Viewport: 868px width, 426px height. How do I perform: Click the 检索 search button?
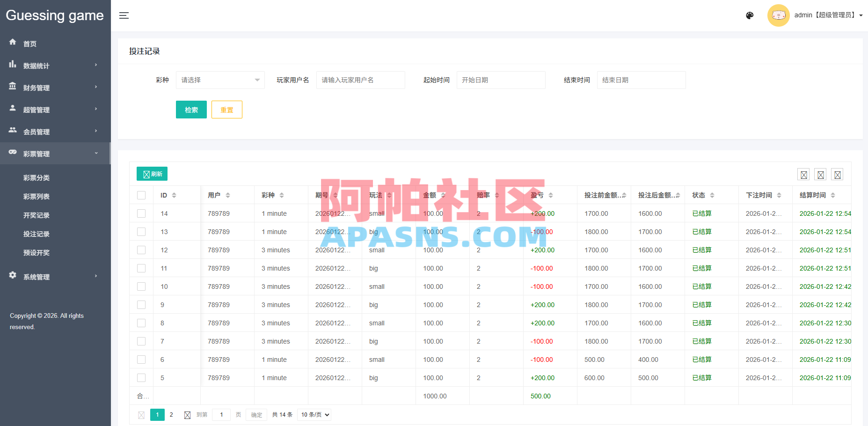[x=191, y=110]
